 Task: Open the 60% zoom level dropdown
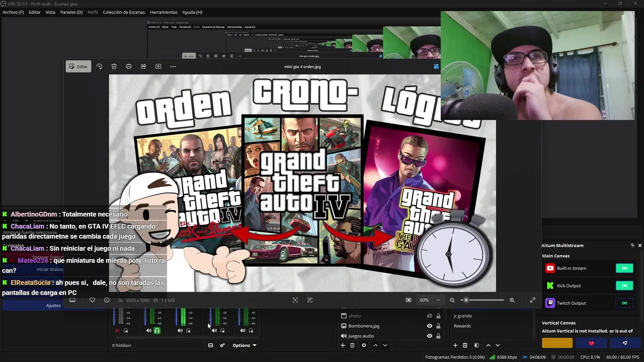tap(430, 300)
